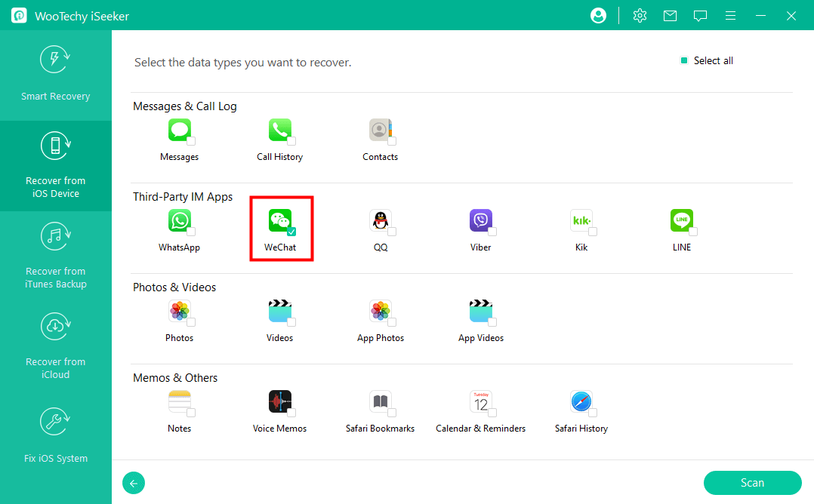Viewport: 814px width, 504px height.
Task: Enable the Select all checkbox
Action: click(x=685, y=60)
